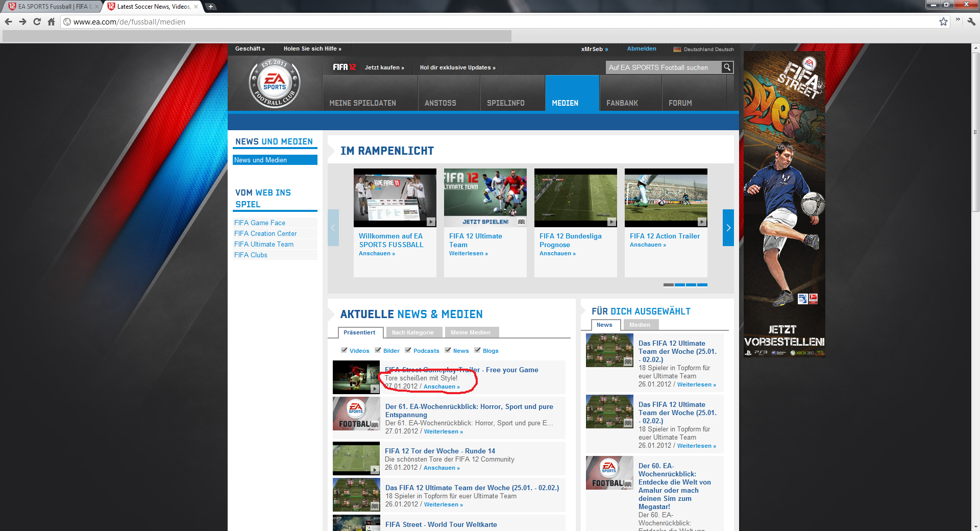Screen dimensions: 980x531
Task: Expand the Holen Sie sich Hilfe menu
Action: [x=312, y=49]
